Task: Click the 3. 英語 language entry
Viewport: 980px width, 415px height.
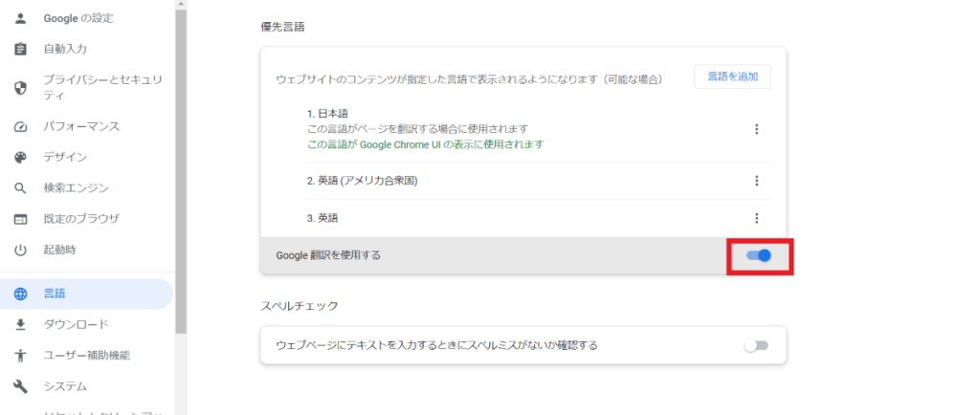Action: pos(323,218)
